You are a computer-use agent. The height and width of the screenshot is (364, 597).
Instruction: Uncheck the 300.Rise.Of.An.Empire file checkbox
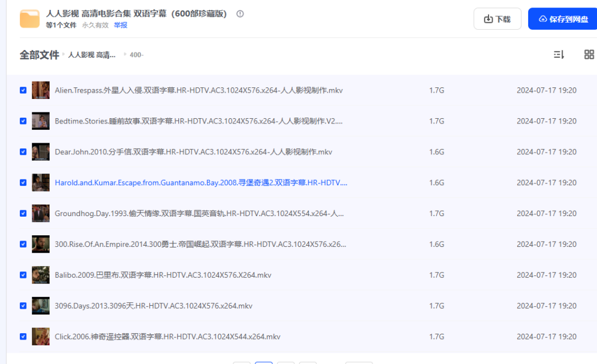tap(23, 244)
